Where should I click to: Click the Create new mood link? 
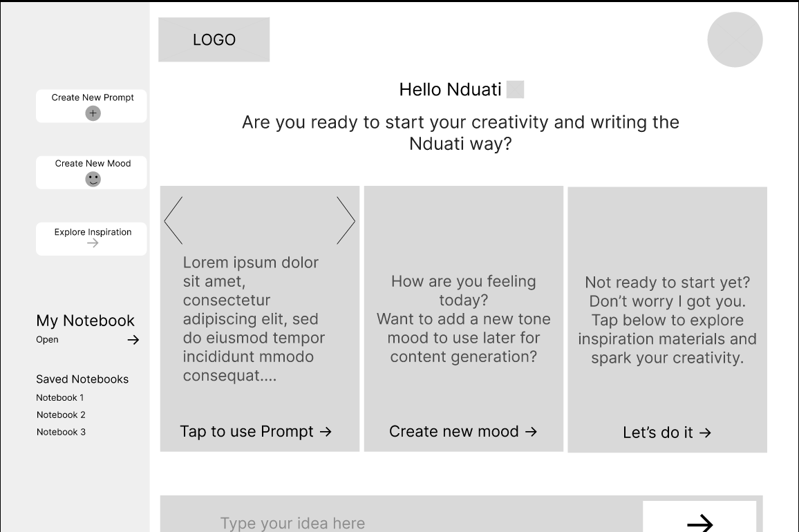[x=463, y=432]
